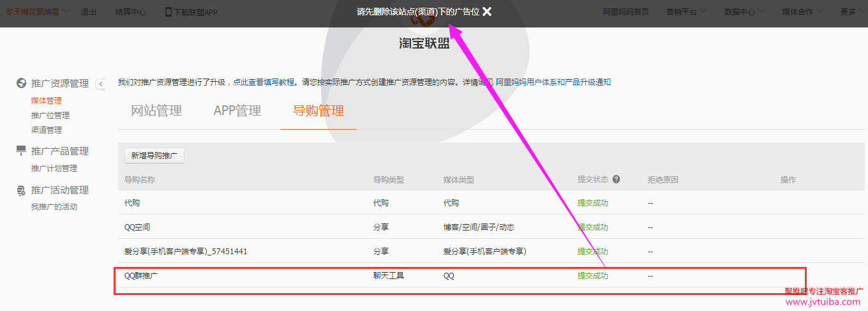Close the delete-ad-slot warning banner
868x311 pixels.
pos(487,11)
